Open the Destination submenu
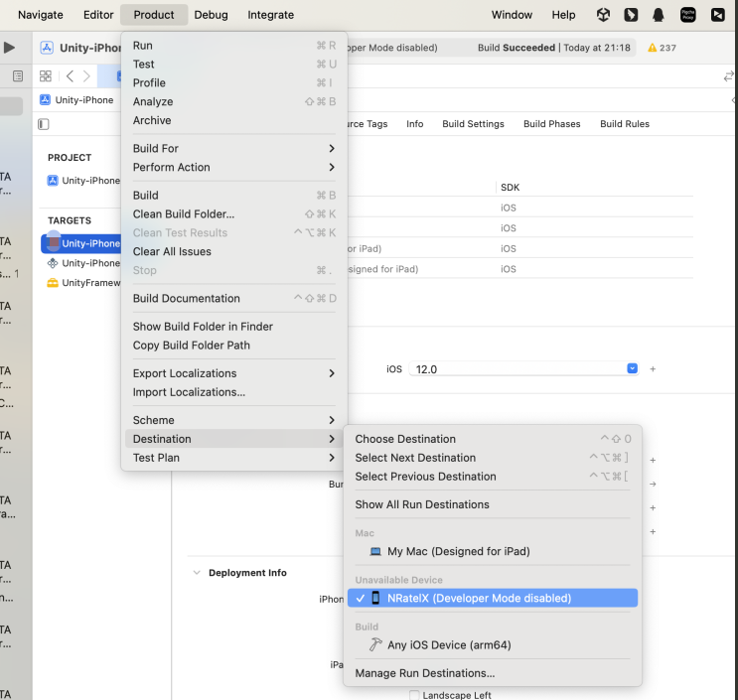738x700 pixels. pyautogui.click(x=234, y=439)
